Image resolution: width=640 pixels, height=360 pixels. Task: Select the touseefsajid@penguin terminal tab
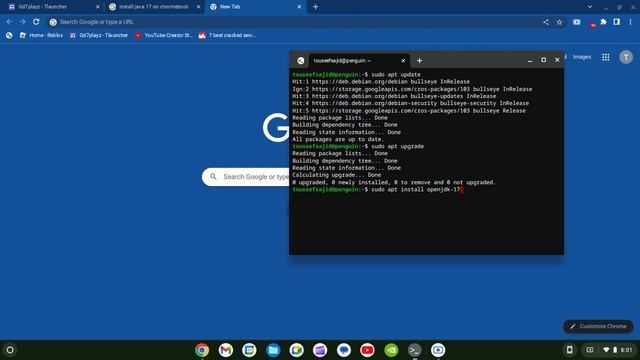[x=359, y=60]
